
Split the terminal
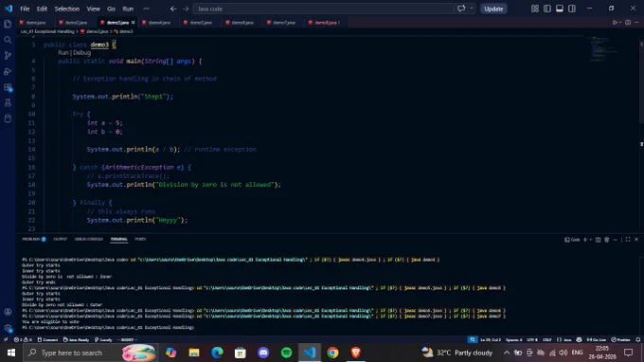click(x=598, y=240)
